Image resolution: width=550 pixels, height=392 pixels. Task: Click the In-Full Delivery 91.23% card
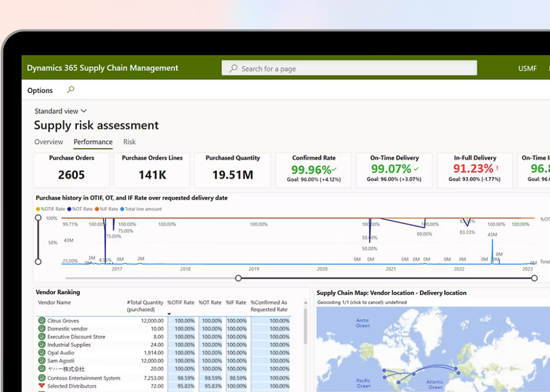(x=475, y=170)
